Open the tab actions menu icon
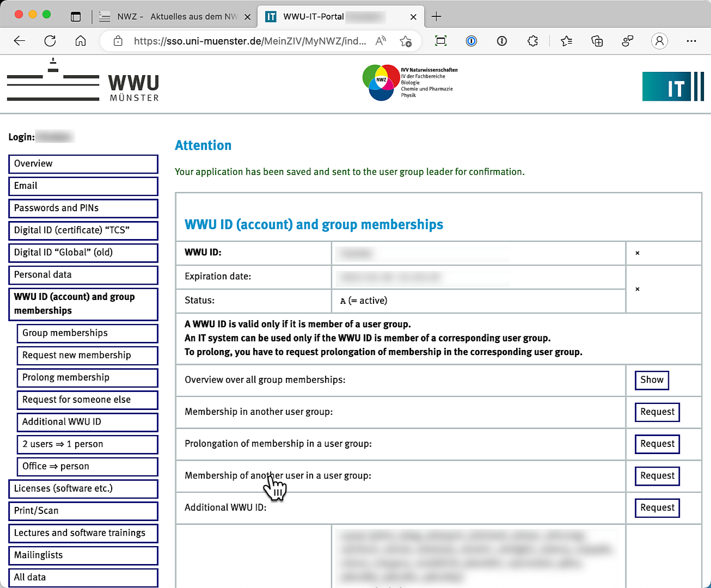Screen dimensions: 711x588 (x=76, y=16)
